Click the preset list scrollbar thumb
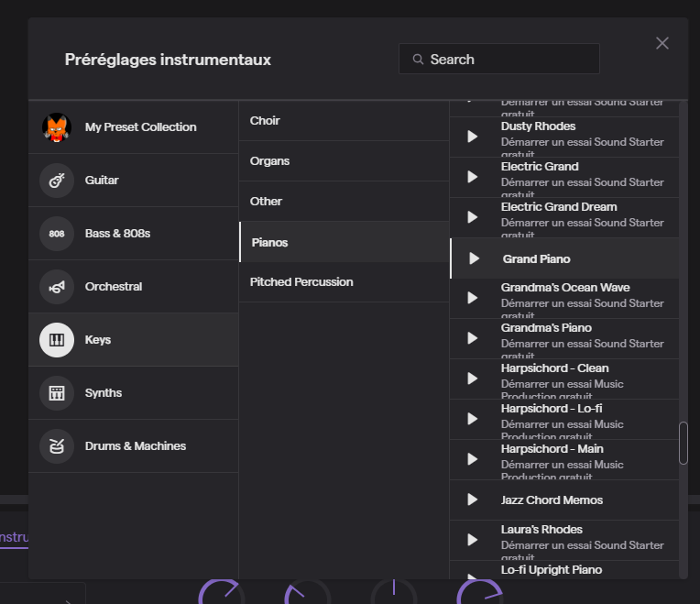The image size is (700, 604). 683,444
